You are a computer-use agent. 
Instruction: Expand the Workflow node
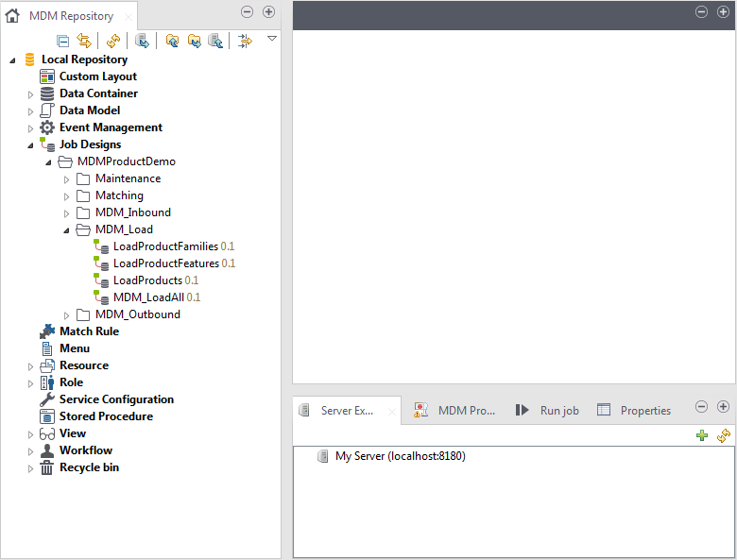tap(30, 451)
